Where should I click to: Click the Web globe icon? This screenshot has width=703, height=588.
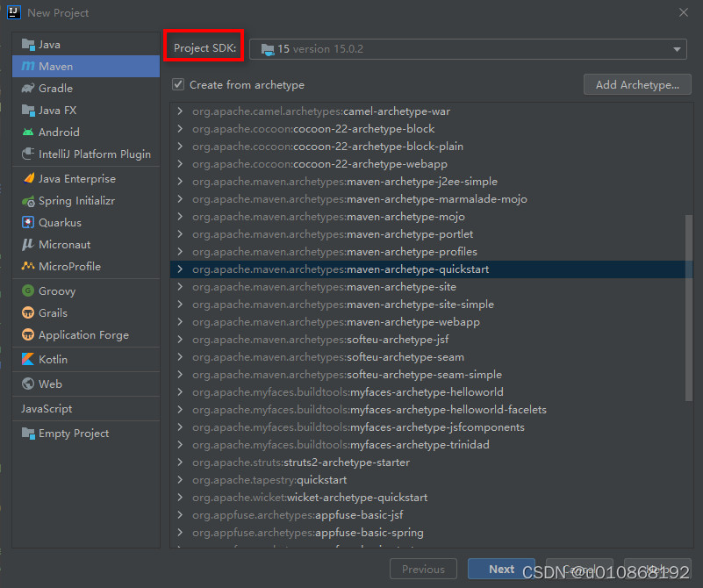(28, 384)
